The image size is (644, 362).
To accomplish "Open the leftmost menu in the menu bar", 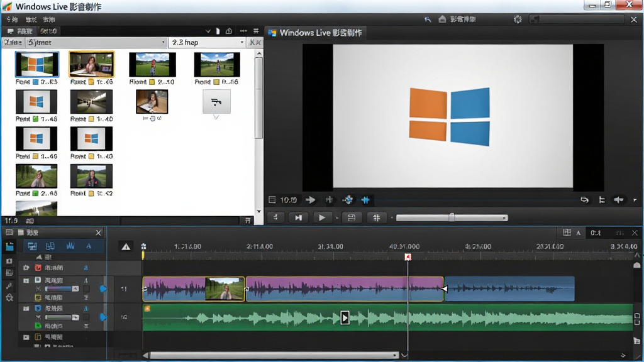I will 12,19.
